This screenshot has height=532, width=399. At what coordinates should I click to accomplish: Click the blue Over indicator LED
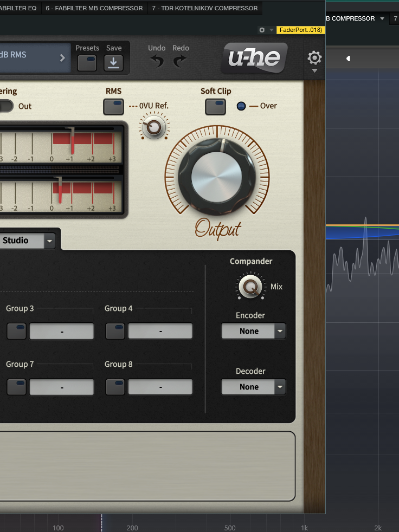point(241,106)
